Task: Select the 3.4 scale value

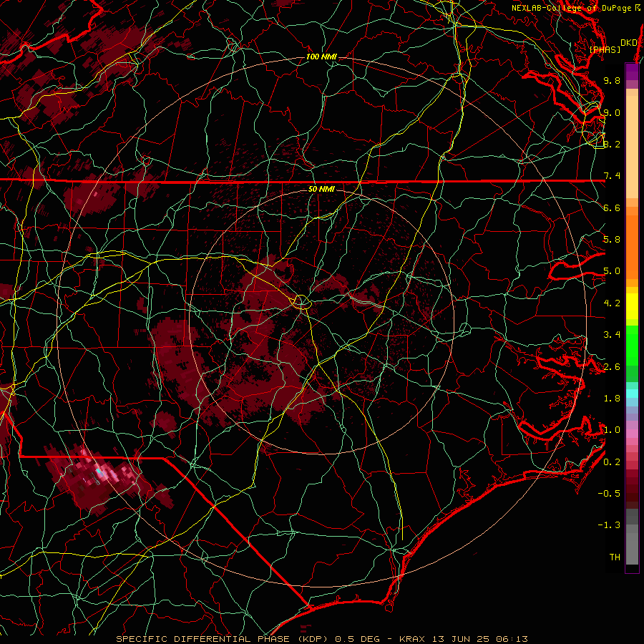Action: pos(612,335)
